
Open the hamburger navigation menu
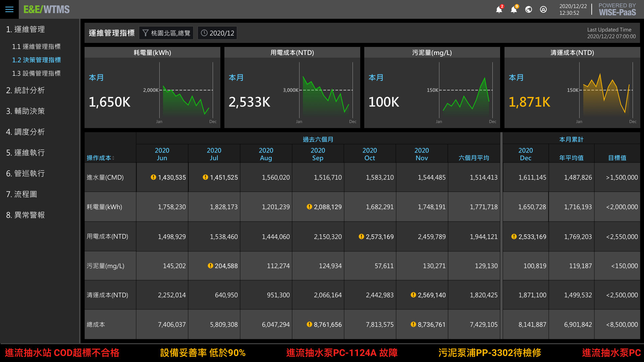[x=9, y=9]
